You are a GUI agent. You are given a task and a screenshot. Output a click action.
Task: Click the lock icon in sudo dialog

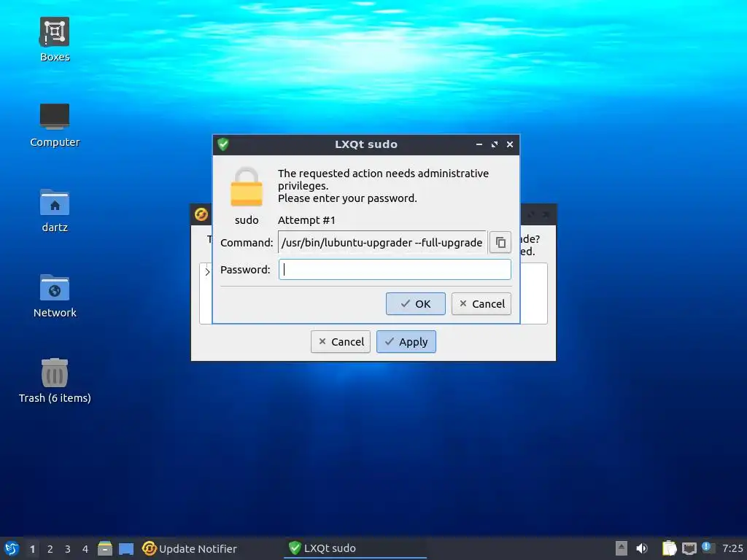coord(247,187)
